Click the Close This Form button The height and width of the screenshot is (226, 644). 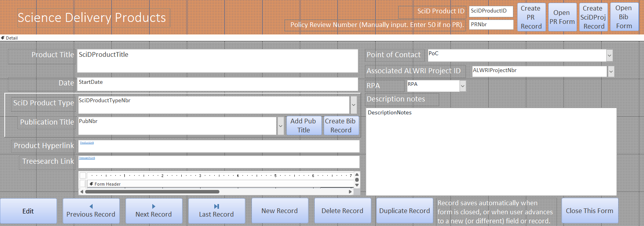[x=590, y=211]
